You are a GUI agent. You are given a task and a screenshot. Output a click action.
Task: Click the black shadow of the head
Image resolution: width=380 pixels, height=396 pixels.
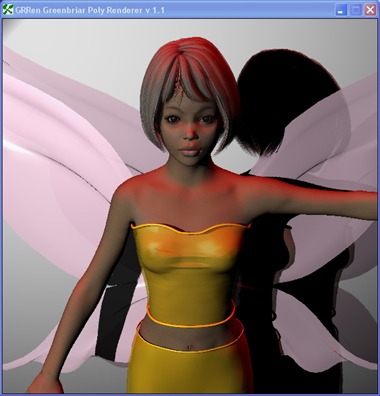(283, 100)
